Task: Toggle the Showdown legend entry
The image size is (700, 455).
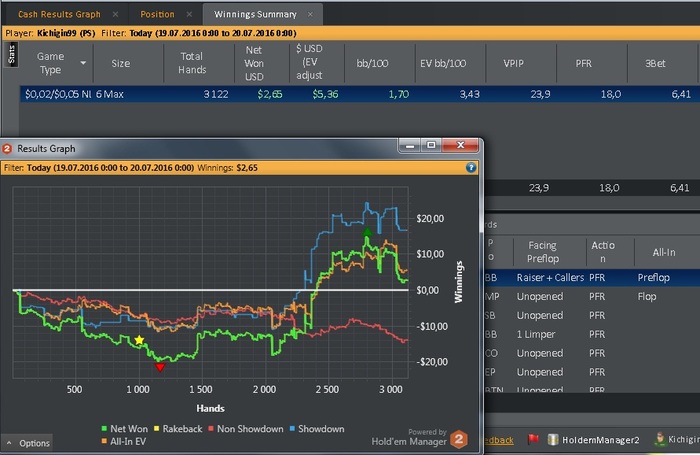Action: (317, 429)
